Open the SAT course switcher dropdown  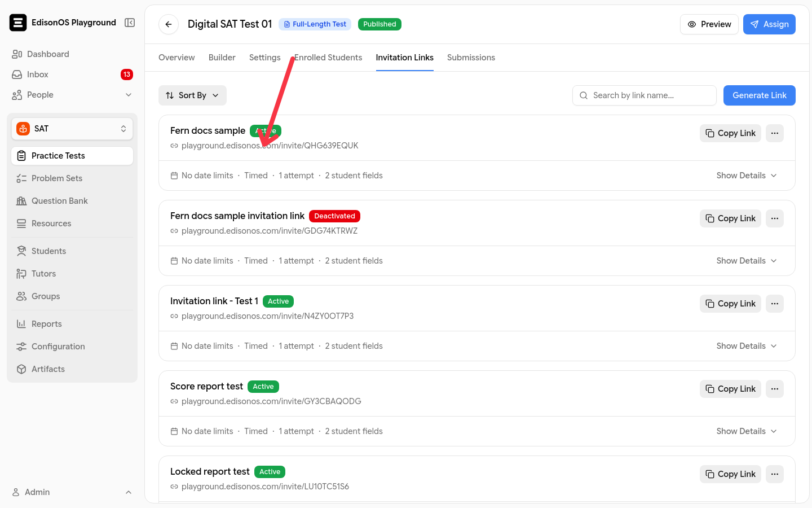[x=72, y=129]
